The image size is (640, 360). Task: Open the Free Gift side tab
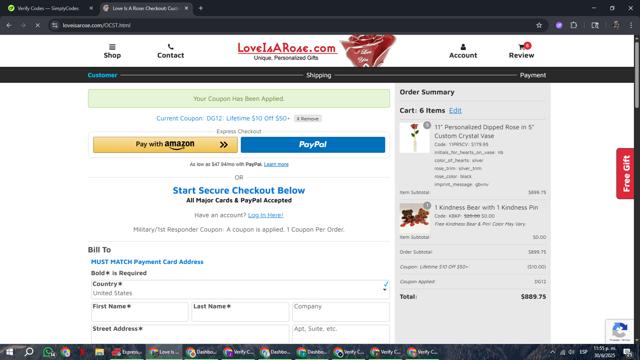(625, 173)
